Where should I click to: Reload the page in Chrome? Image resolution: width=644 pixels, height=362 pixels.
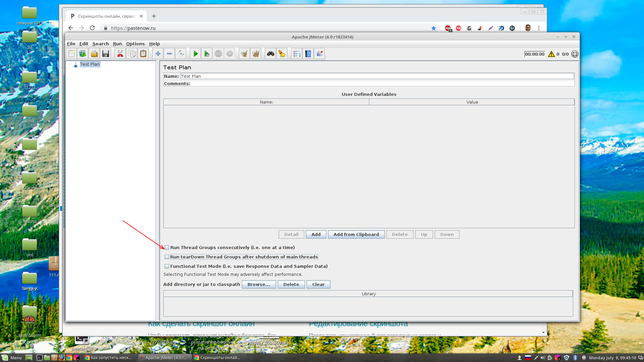point(92,28)
